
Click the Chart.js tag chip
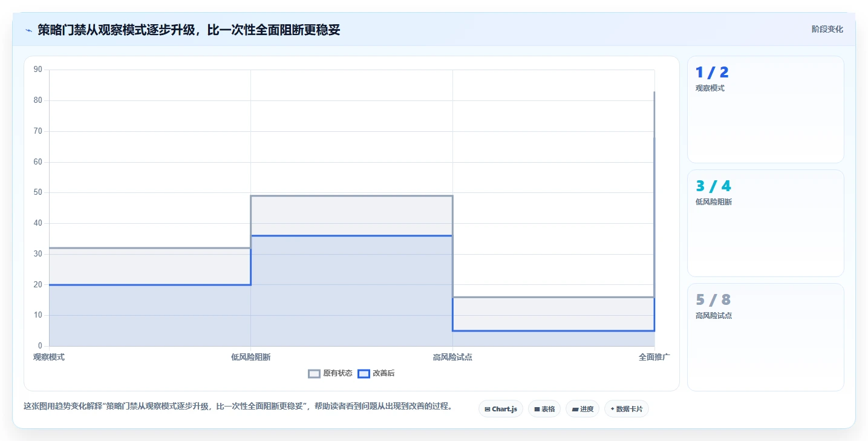(501, 409)
